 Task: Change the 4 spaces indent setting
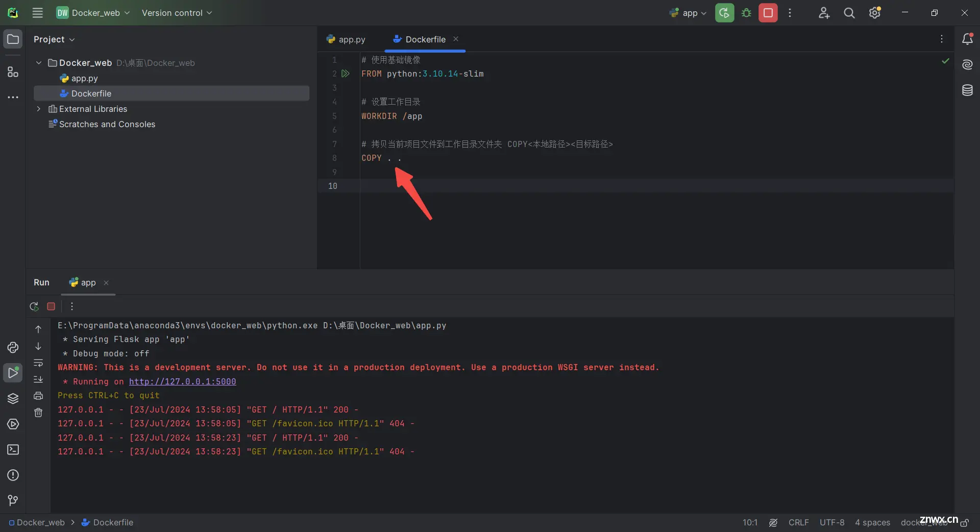(x=872, y=522)
